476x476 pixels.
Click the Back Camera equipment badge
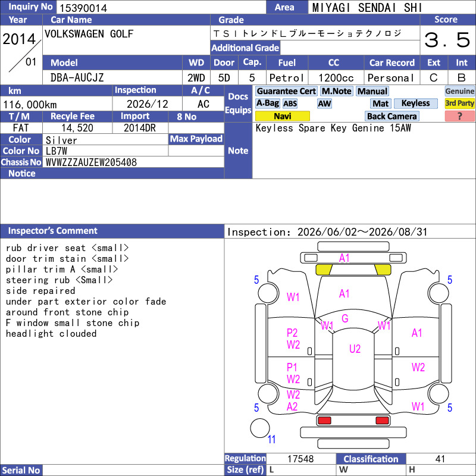(x=392, y=116)
